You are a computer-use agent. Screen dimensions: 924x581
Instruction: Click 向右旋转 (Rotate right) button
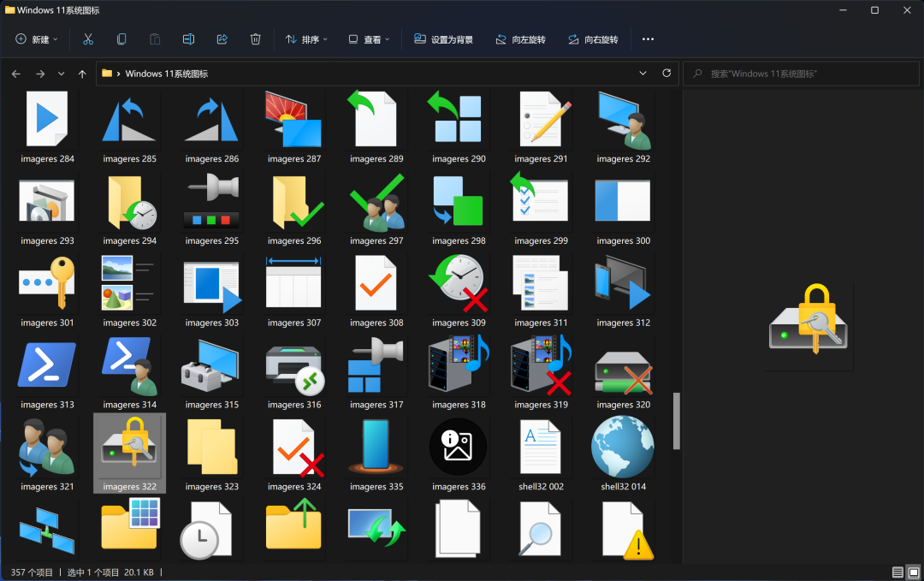coord(593,39)
